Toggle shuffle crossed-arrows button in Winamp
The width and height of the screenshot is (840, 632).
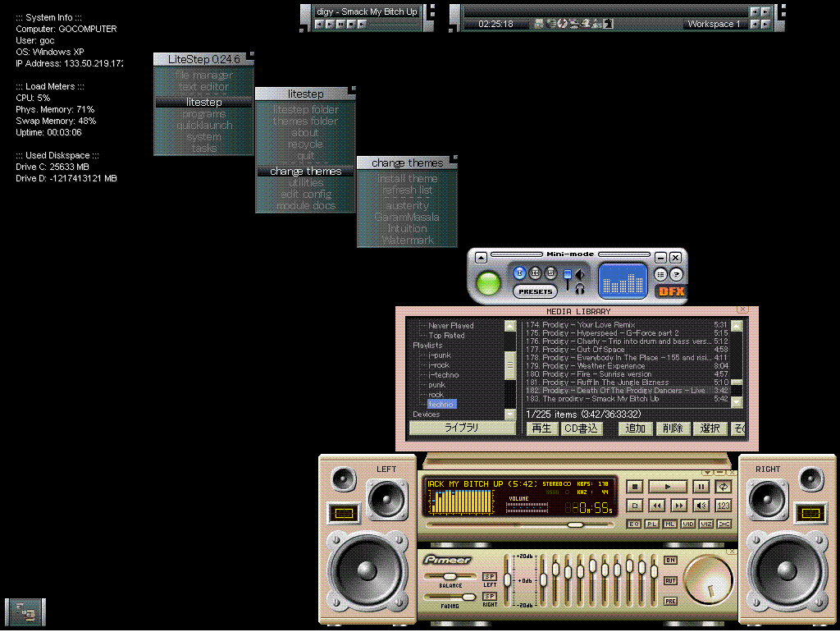[x=724, y=524]
